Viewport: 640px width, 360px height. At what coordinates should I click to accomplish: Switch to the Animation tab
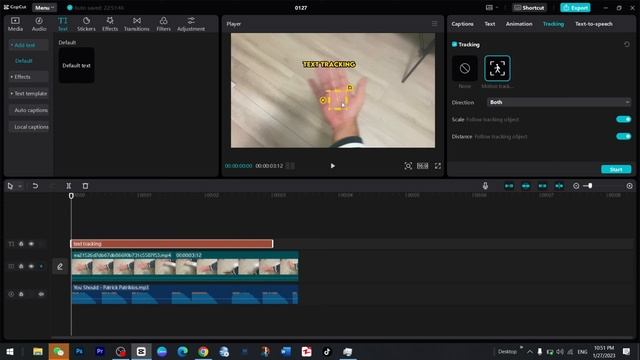519,24
